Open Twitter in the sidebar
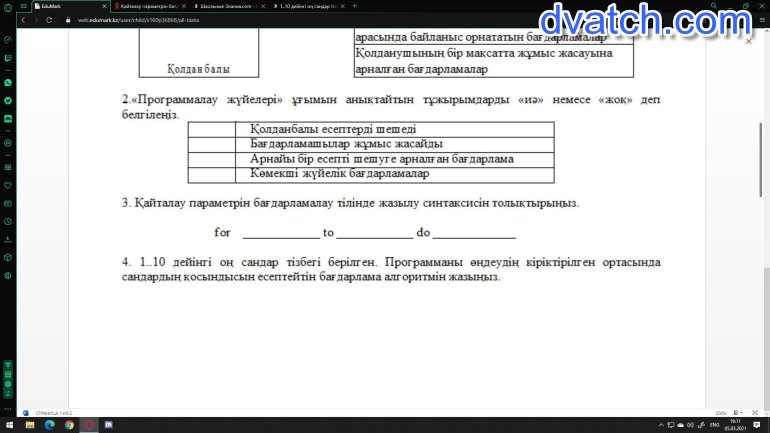The width and height of the screenshot is (770, 433). pyautogui.click(x=8, y=101)
